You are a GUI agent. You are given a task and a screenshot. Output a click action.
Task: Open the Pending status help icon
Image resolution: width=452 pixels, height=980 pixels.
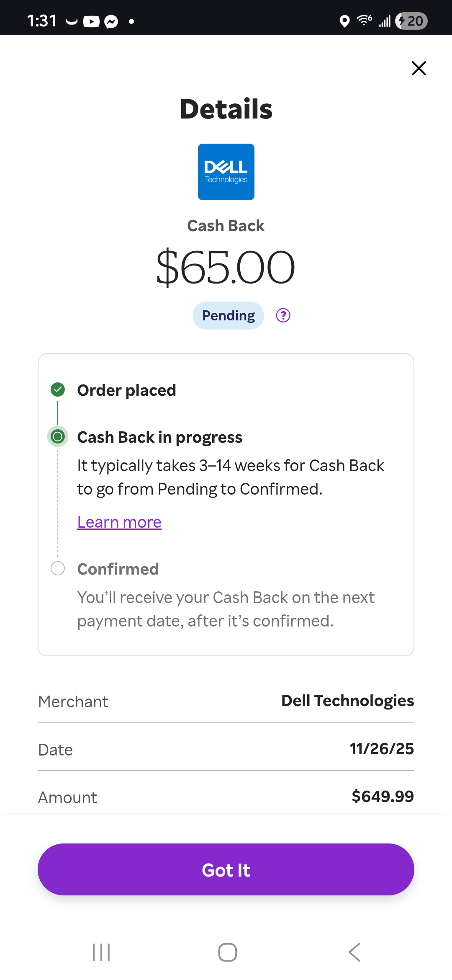coord(283,315)
